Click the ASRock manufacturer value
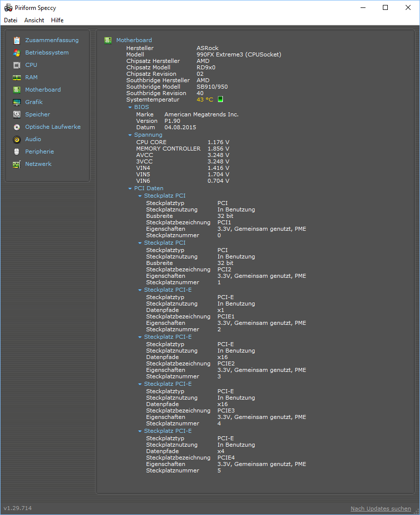The width and height of the screenshot is (420, 515). [208, 48]
